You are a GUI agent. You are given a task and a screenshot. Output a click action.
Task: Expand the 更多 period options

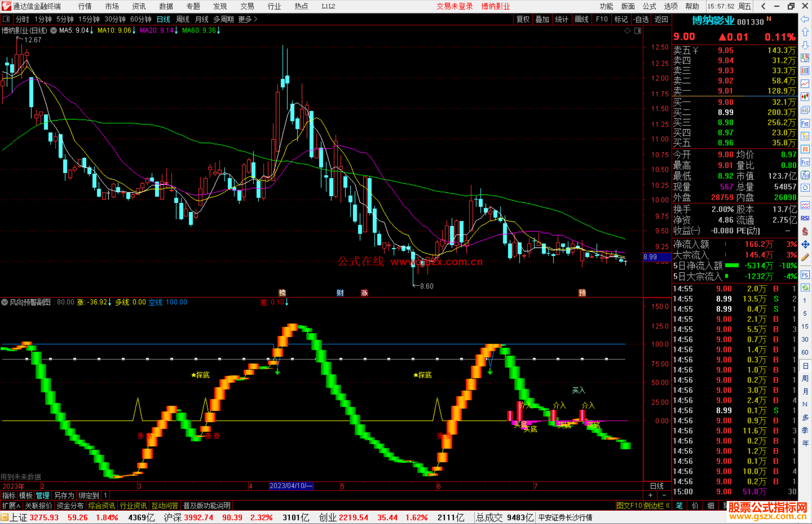247,19
